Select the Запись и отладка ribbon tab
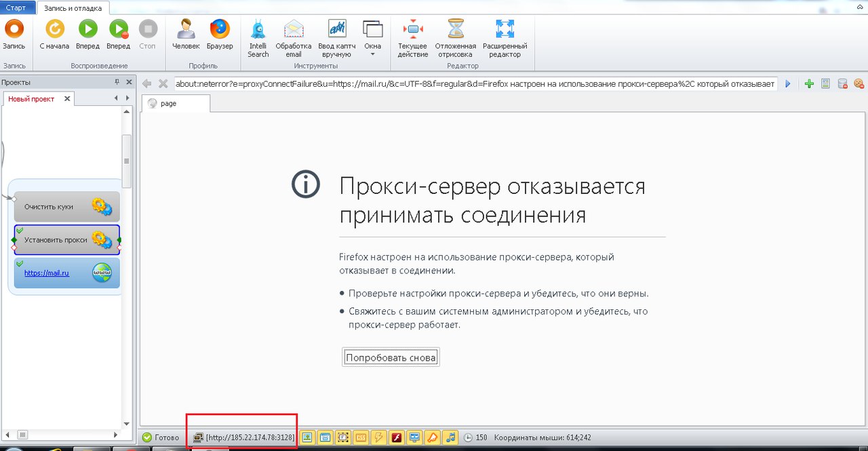Image resolution: width=868 pixels, height=451 pixels. (73, 8)
